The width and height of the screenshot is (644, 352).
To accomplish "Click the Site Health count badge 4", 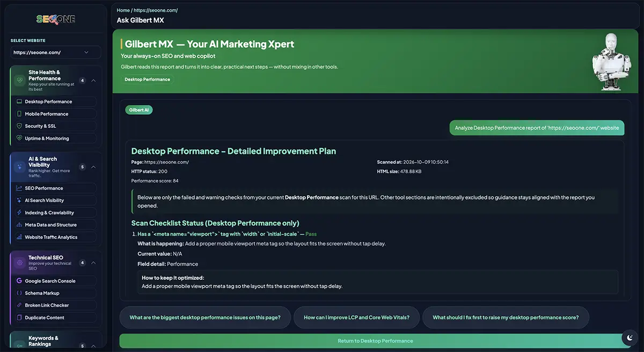I will (82, 80).
